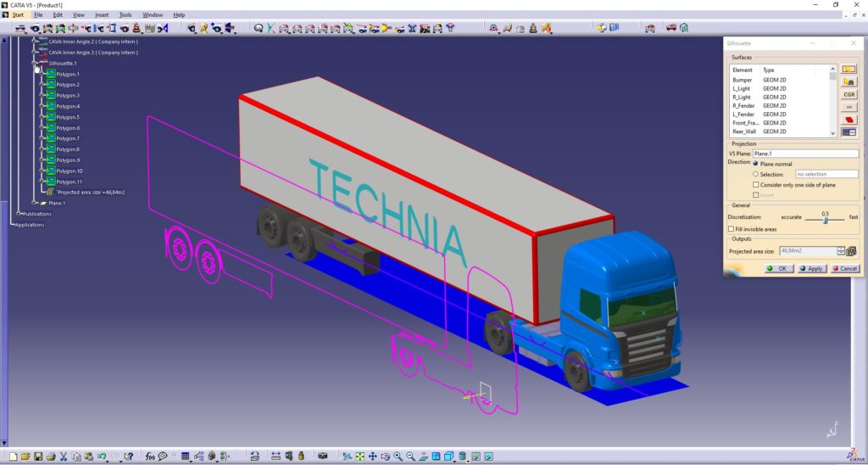Select the Rear_Wall row in Surfaces list
Screen dimensions: 868x465
coord(779,132)
